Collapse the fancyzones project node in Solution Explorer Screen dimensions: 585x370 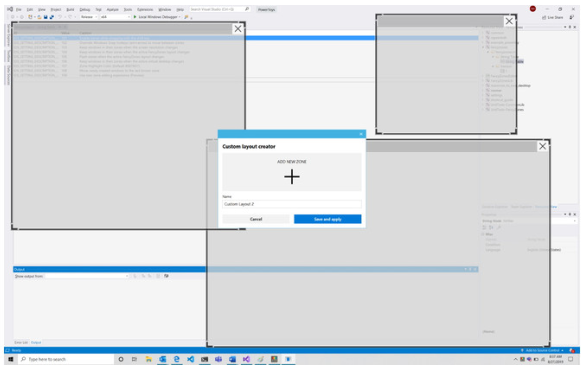[483, 47]
